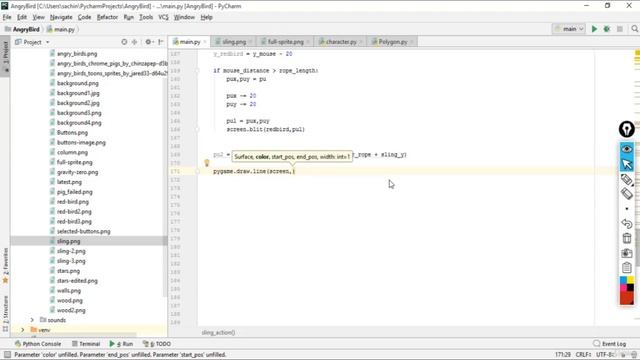Open Search Everywhere magnifier icon
Image resolution: width=640 pixels, height=360 pixels.
[634, 29]
